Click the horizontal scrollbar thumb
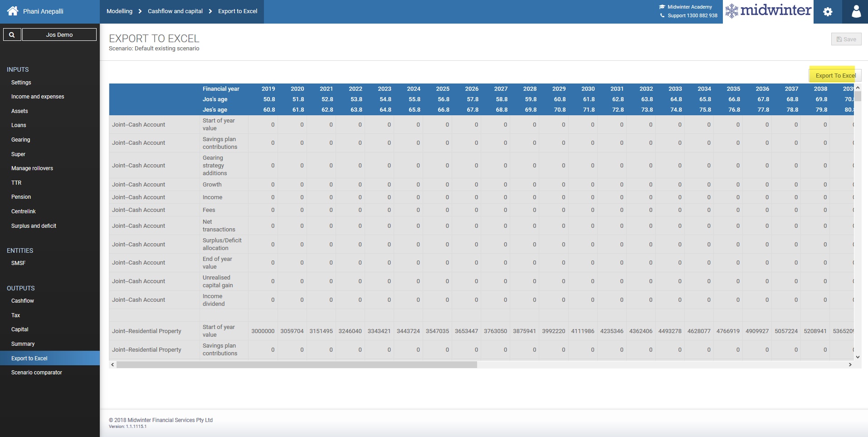The height and width of the screenshot is (437, 868). click(297, 365)
